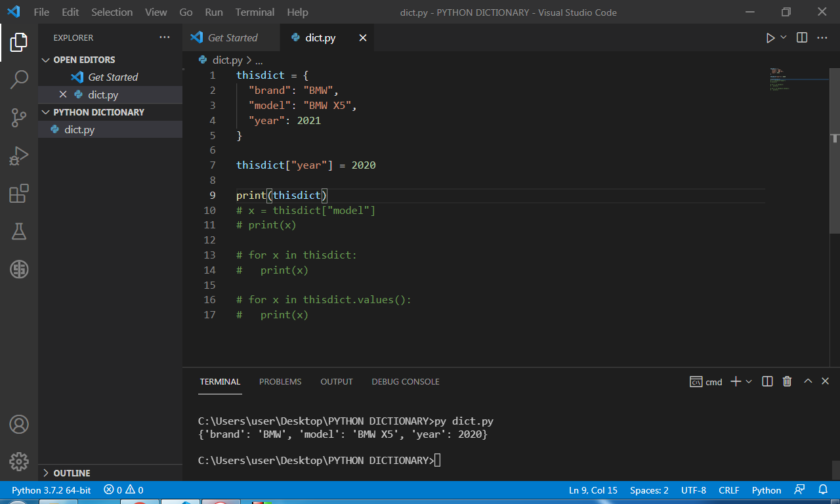Open the dropdown next to Run button

pos(784,37)
